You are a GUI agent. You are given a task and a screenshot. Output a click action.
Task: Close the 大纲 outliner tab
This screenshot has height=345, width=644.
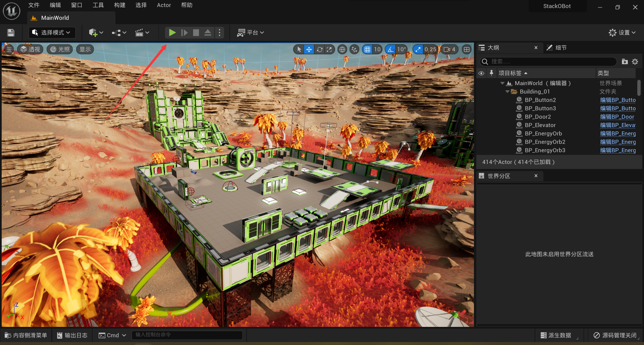click(536, 48)
